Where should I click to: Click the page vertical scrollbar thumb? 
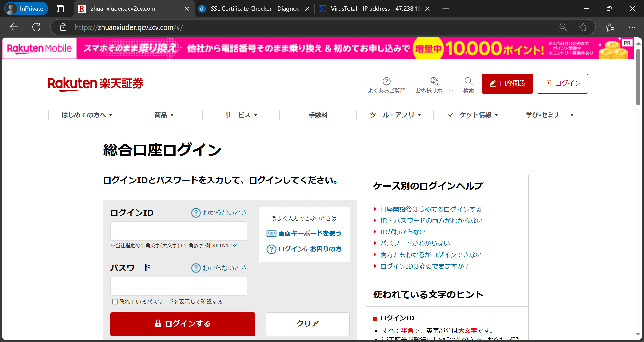[638, 77]
